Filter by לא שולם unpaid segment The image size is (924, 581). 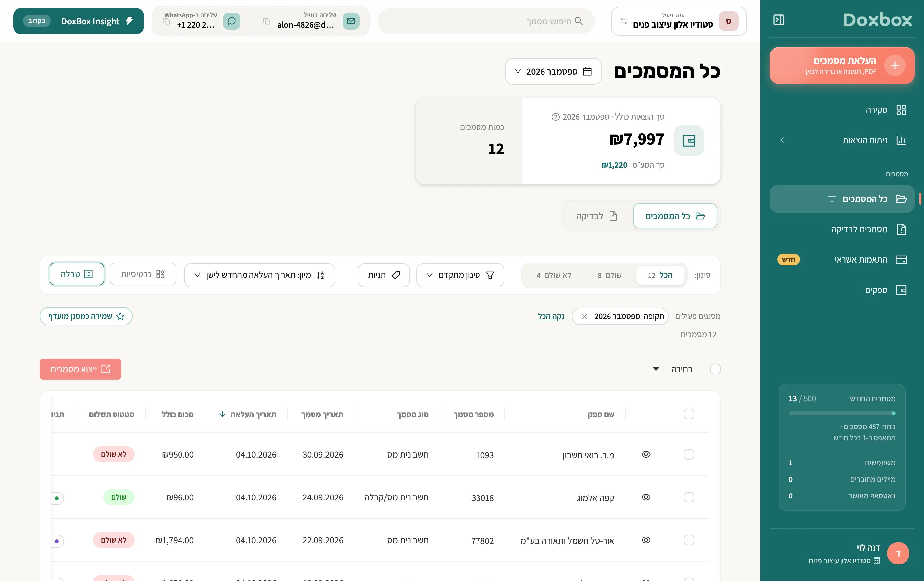pyautogui.click(x=554, y=275)
